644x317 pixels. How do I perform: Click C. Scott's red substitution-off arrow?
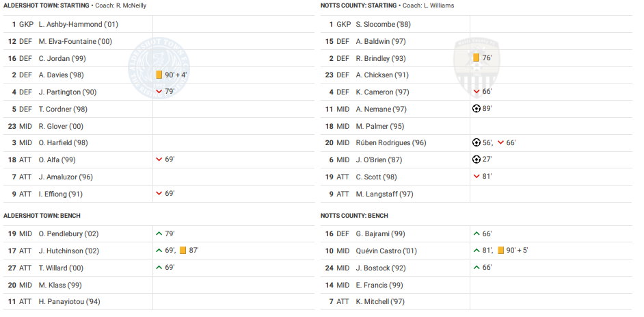point(477,177)
